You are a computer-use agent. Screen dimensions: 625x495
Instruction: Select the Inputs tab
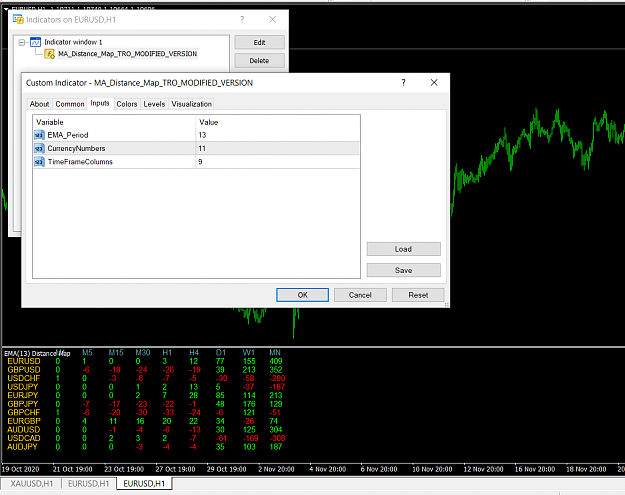[100, 103]
